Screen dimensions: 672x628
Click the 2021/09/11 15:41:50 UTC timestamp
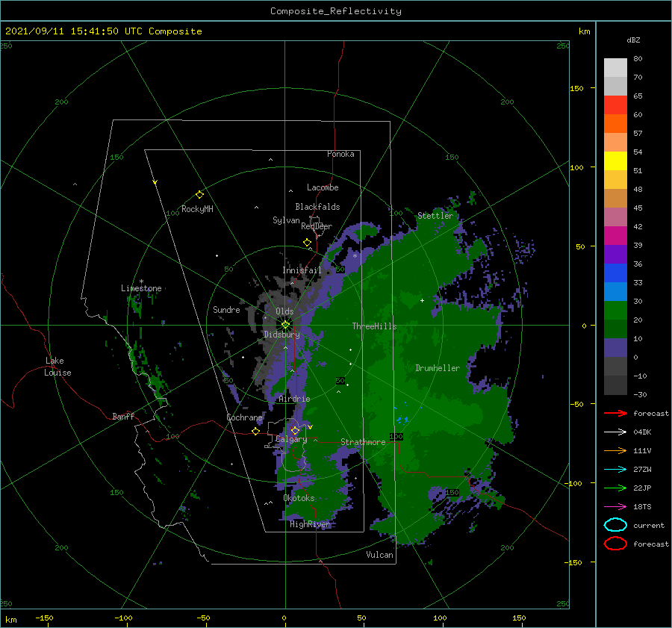[103, 31]
